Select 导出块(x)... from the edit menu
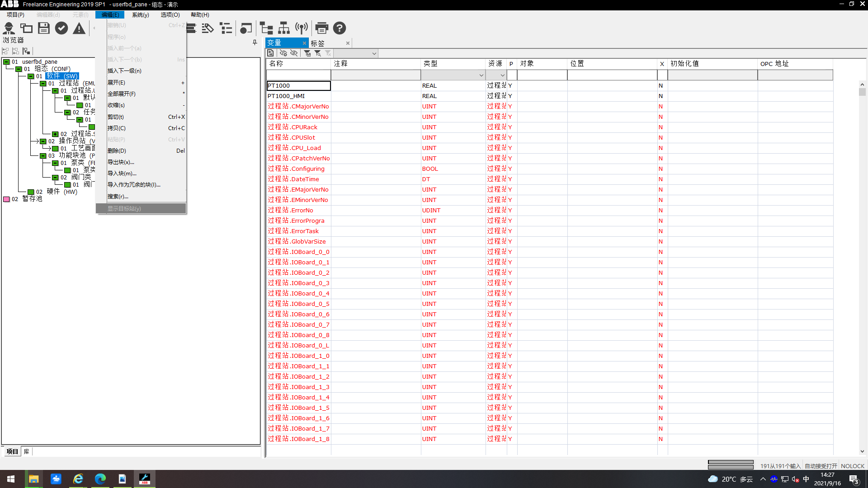Image resolution: width=868 pixels, height=488 pixels. [121, 162]
